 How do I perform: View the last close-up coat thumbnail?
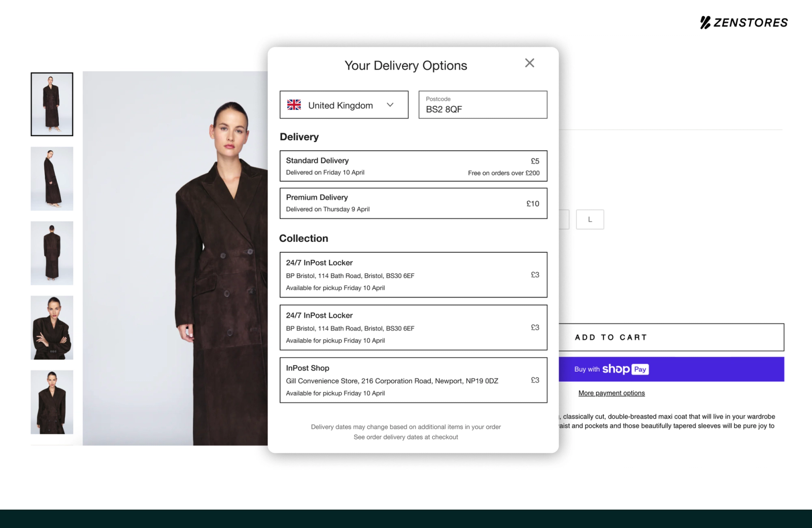coord(52,402)
